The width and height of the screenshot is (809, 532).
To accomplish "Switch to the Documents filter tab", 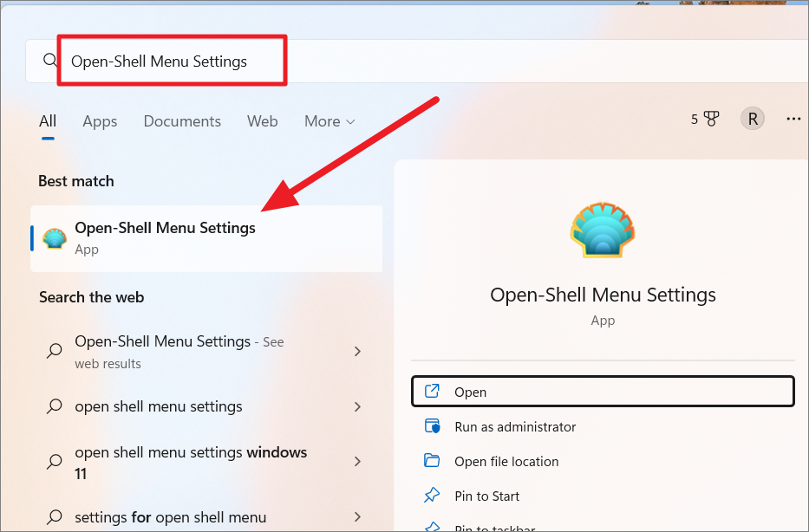I will [x=182, y=121].
